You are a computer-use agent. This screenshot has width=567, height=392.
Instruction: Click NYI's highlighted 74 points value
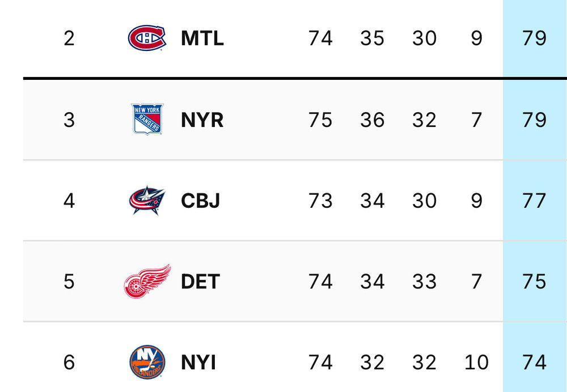(x=534, y=363)
